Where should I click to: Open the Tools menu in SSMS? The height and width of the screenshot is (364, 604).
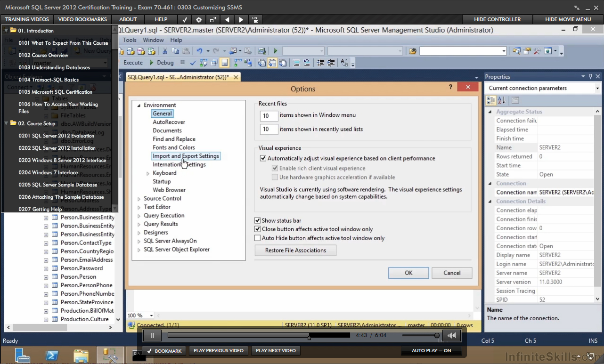click(130, 40)
